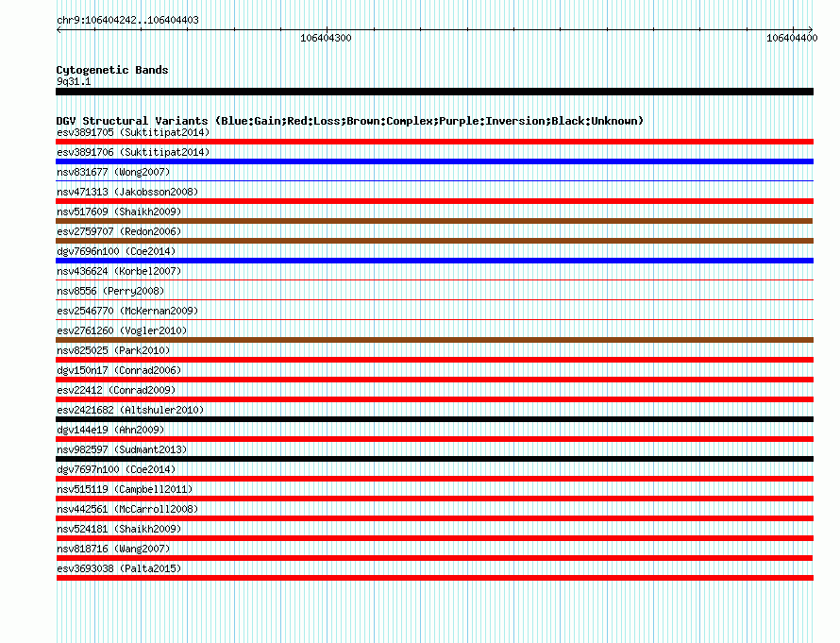Click the esv3891706 (Suktitipat2014) variant label
The width and height of the screenshot is (840, 643).
click(x=133, y=152)
